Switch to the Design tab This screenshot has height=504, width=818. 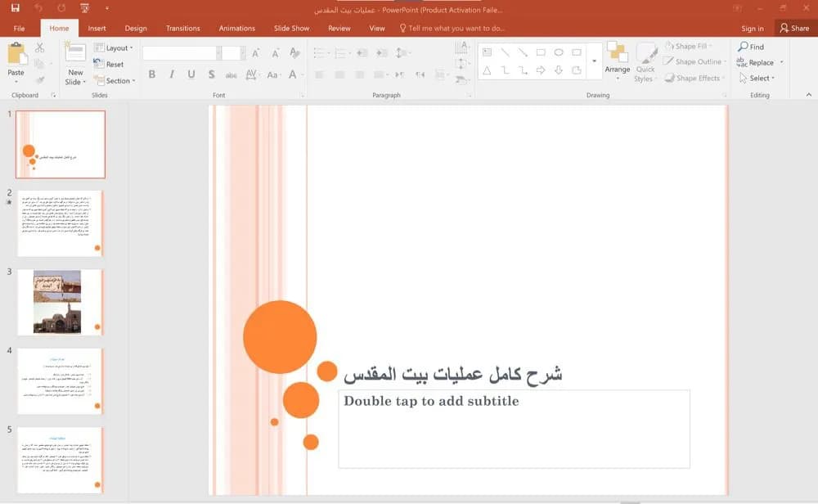coord(136,28)
